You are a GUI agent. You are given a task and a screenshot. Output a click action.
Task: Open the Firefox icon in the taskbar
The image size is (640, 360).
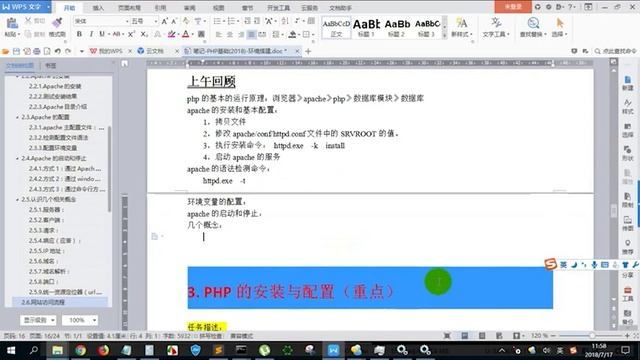pyautogui.click(x=103, y=350)
